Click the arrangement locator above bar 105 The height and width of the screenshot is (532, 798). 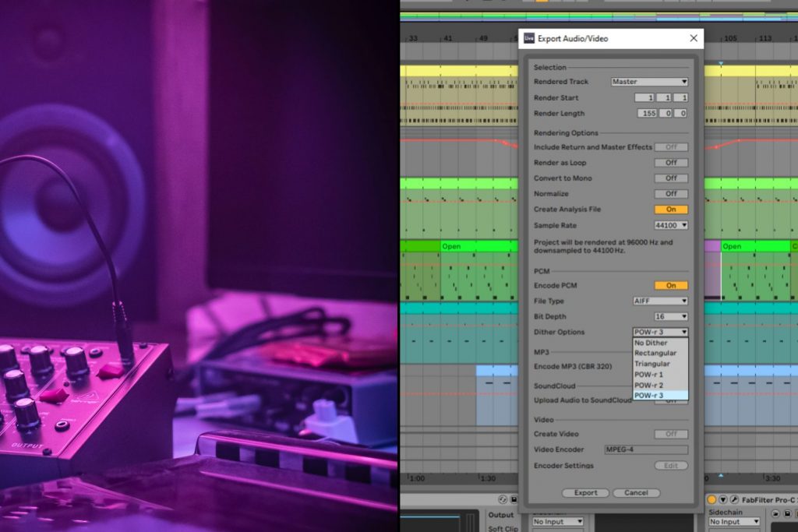pyautogui.click(x=721, y=63)
